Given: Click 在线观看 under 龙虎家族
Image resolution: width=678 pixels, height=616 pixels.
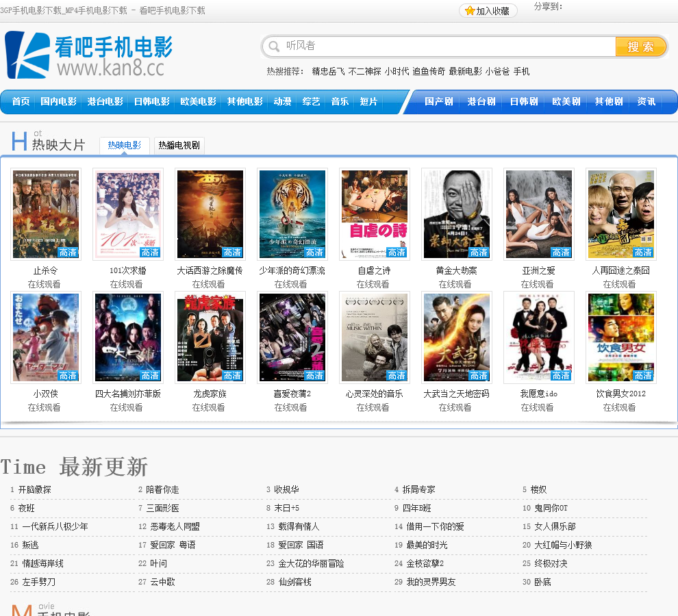Looking at the screenshot, I should (208, 408).
